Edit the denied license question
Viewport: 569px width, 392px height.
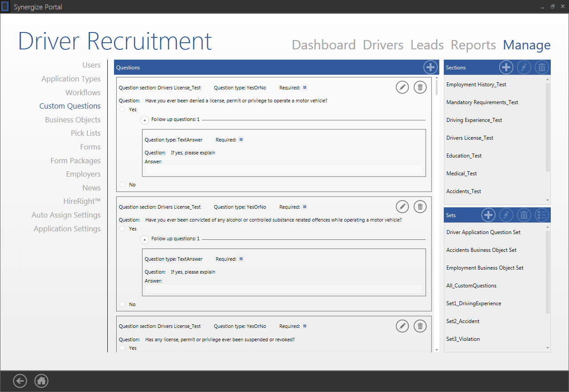[402, 87]
